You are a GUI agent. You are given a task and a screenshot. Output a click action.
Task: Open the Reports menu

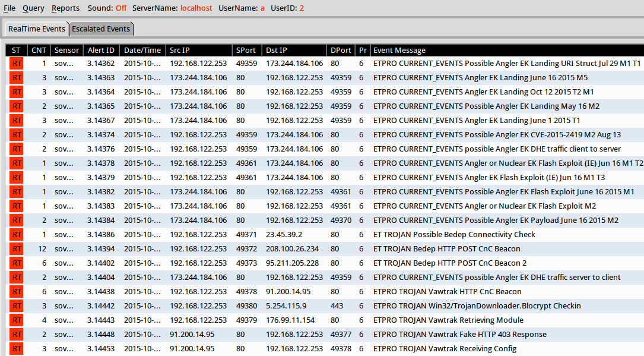coord(65,8)
